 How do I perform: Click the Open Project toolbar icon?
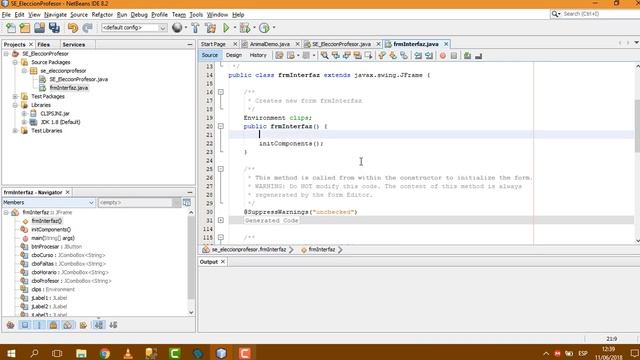(40, 28)
